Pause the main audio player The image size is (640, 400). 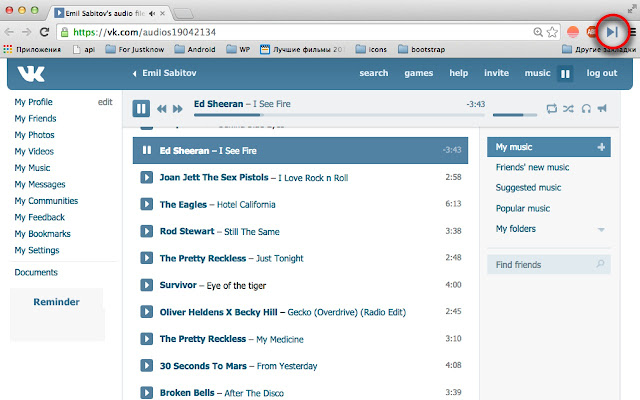pos(141,109)
